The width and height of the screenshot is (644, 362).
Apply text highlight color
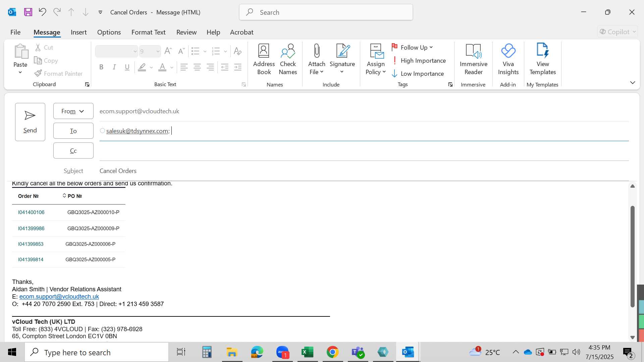point(142,67)
